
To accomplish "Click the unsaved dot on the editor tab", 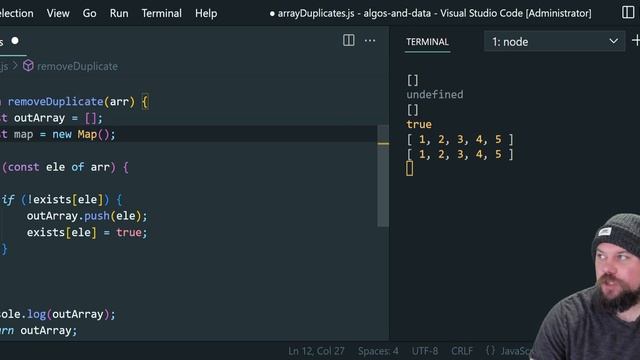I will [x=15, y=40].
